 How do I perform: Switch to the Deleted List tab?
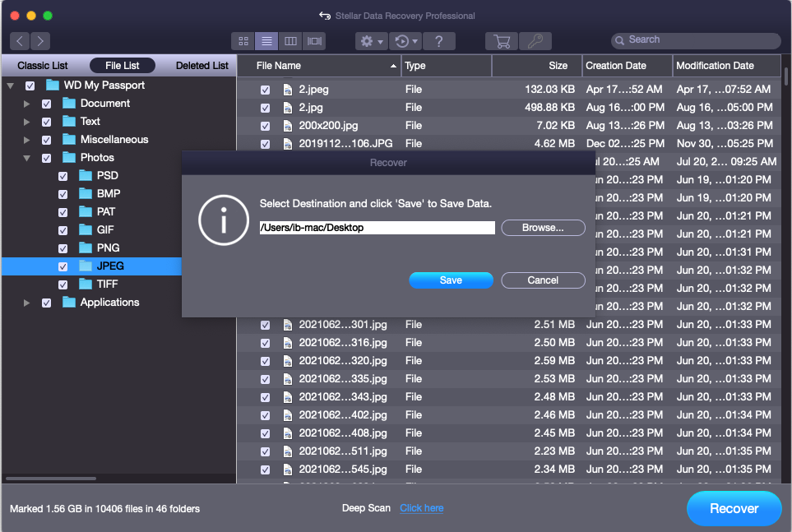(202, 66)
